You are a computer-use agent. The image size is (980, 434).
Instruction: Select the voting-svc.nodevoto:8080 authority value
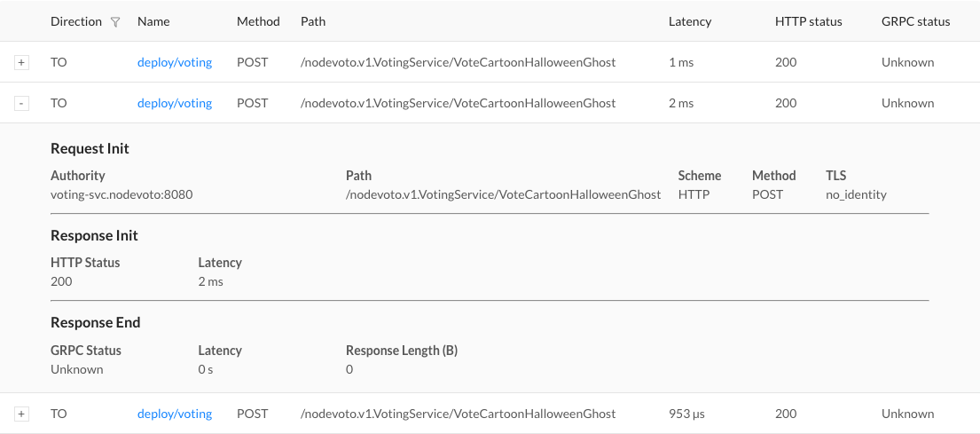point(122,195)
